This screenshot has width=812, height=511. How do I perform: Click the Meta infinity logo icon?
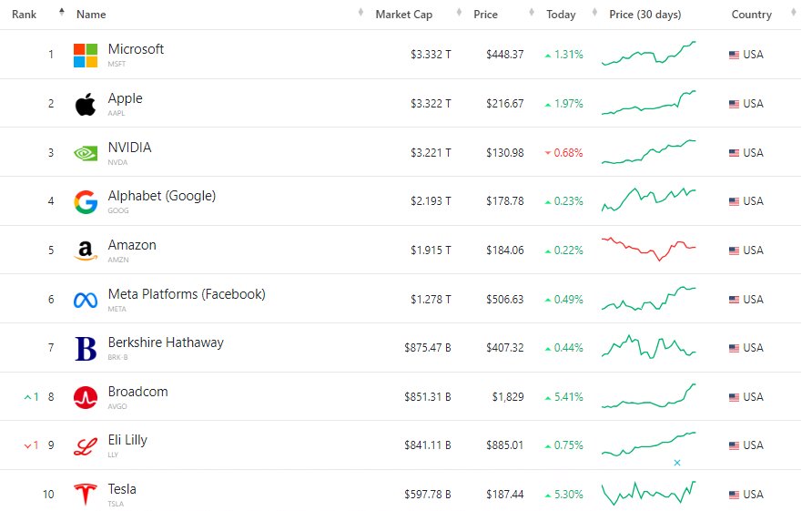[86, 300]
